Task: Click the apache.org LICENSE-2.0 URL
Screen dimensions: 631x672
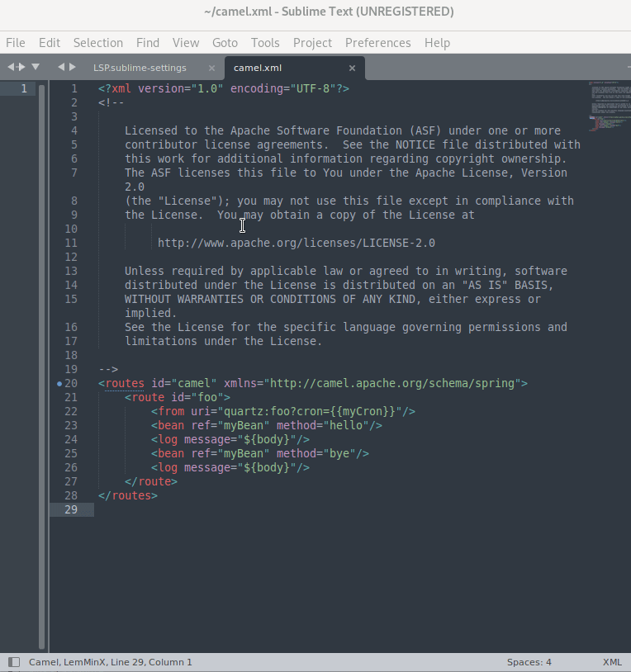Action: (296, 243)
